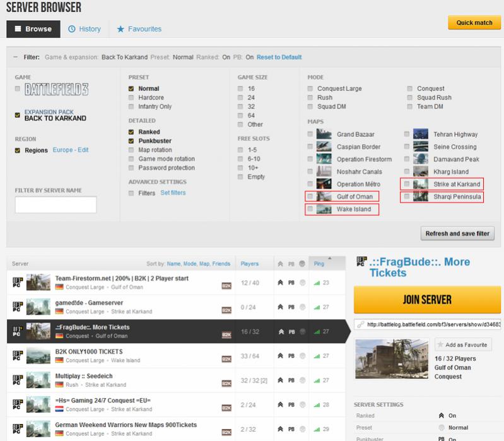This screenshot has width=504, height=441.
Task: Select Team-Firestorm.net server row
Action: pos(176,283)
